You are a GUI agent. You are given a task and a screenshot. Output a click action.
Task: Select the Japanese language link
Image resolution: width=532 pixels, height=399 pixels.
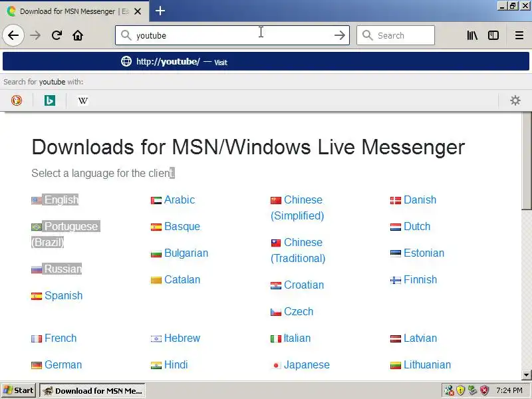307,364
